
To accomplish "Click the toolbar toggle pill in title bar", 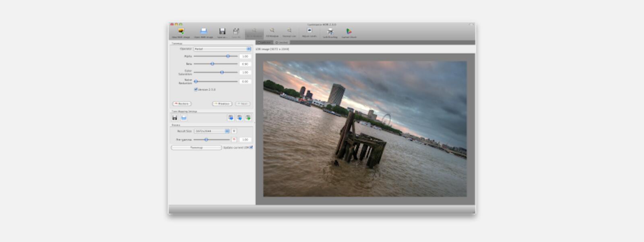I will [x=471, y=25].
